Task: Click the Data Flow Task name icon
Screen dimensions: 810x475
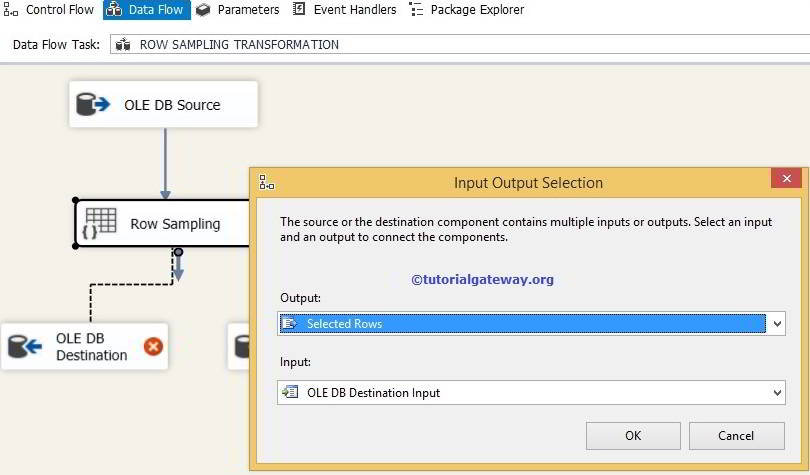Action: point(123,44)
